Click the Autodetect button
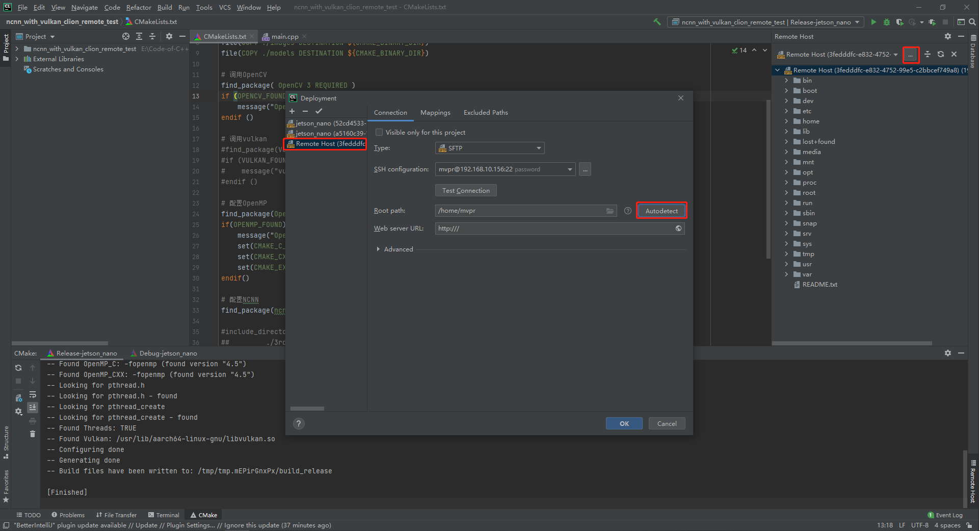The width and height of the screenshot is (980, 531). coord(661,211)
